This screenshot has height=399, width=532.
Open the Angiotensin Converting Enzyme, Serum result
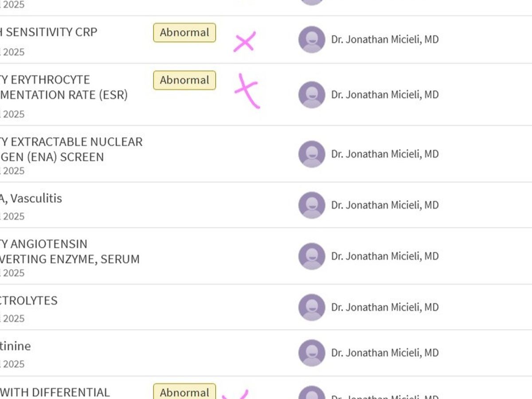(69, 251)
